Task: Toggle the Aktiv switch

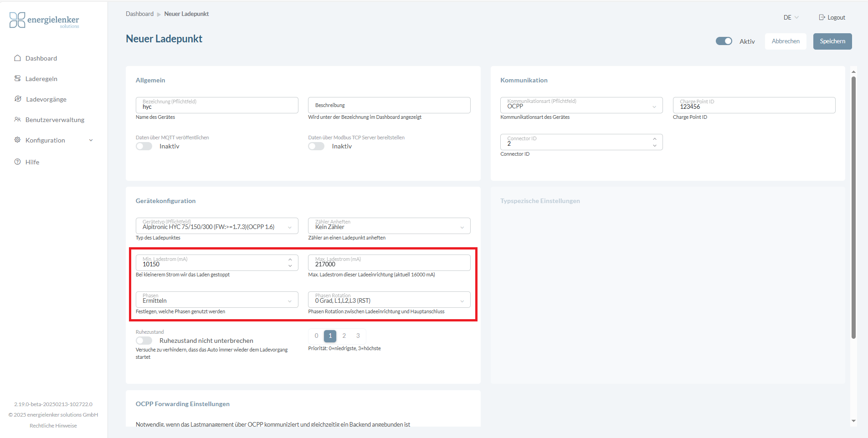Action: [x=724, y=41]
